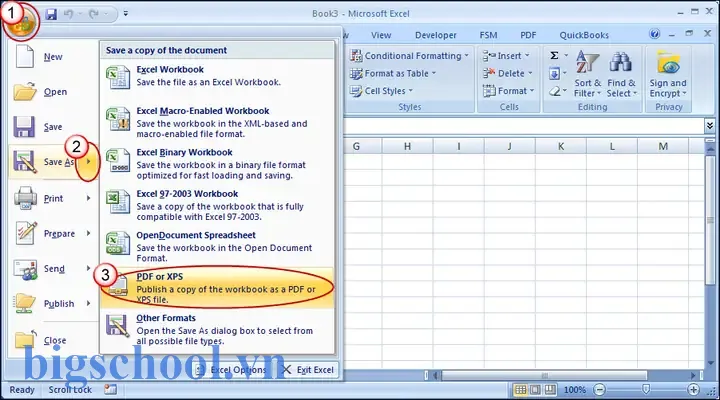Click Page Layout view icon
This screenshot has width=720, height=400.
click(535, 390)
